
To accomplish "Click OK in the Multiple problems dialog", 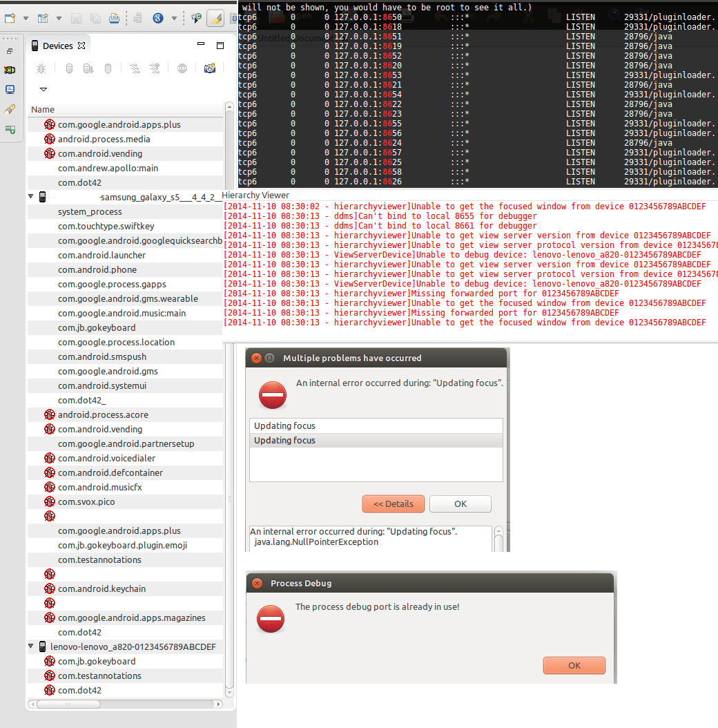I will click(x=460, y=504).
